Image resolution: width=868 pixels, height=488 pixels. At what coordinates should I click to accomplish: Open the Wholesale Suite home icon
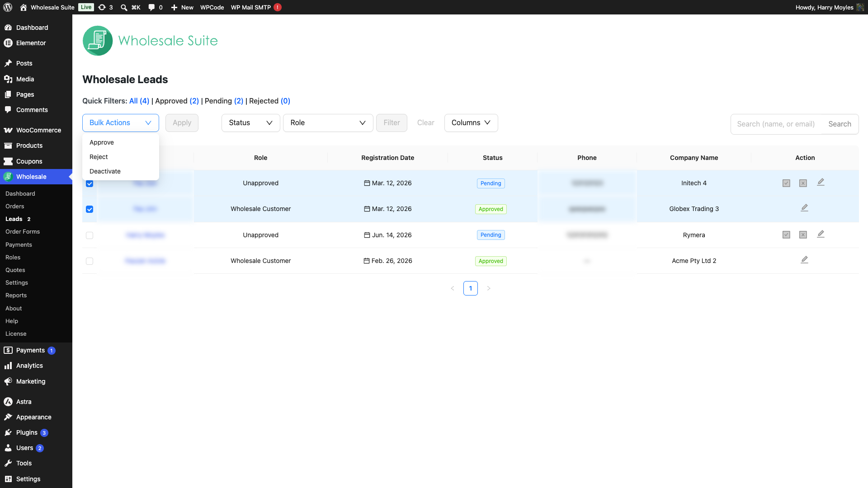(24, 7)
